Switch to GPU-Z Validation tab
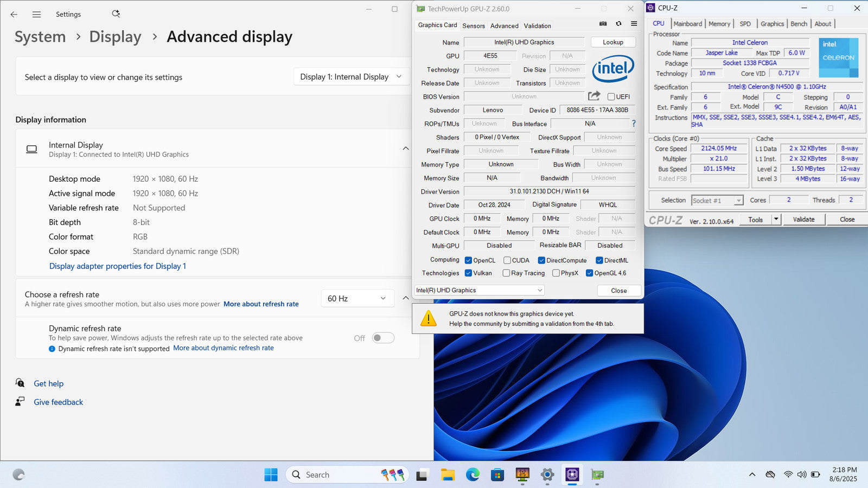Screen dimensions: 868x488 pyautogui.click(x=537, y=26)
